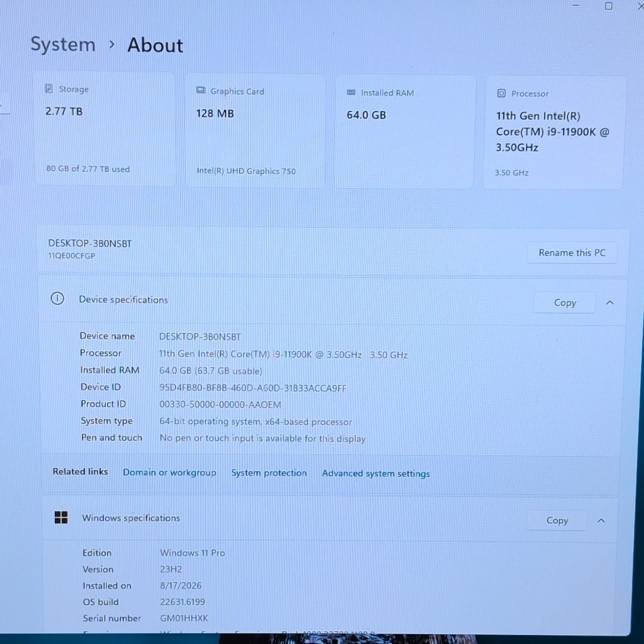The height and width of the screenshot is (644, 644).
Task: Select the version value 23H2
Action: (171, 569)
